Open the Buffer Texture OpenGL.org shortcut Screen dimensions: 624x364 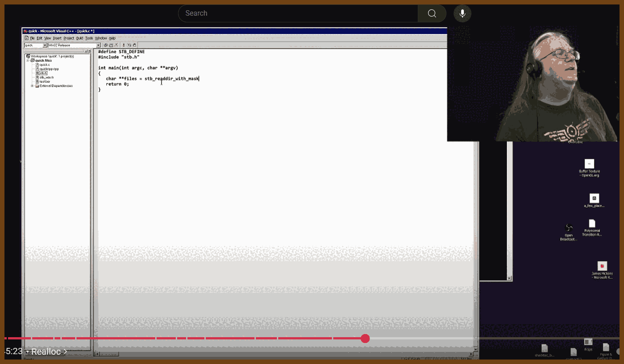(589, 164)
